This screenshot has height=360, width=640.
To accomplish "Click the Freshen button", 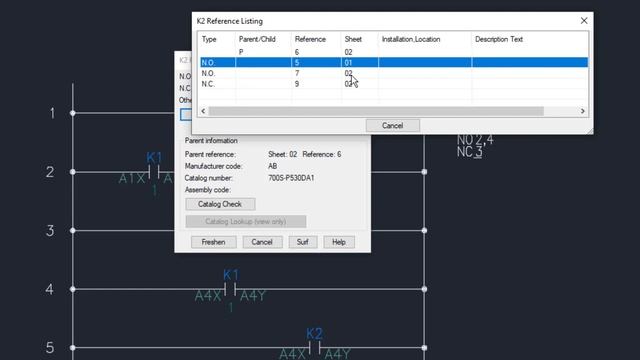I will click(213, 242).
